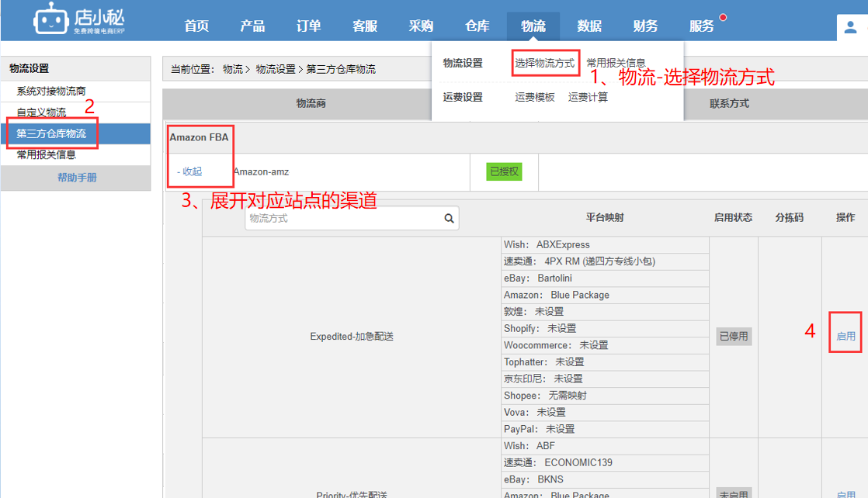868x498 pixels.
Task: Click the Expedited-加急配送 row name
Action: click(352, 337)
